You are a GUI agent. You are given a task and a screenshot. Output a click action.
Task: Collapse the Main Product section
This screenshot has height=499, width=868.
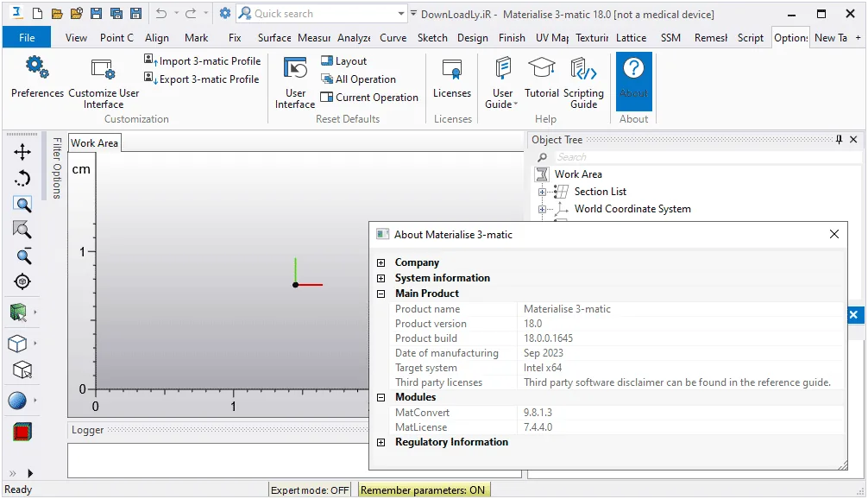click(x=381, y=294)
